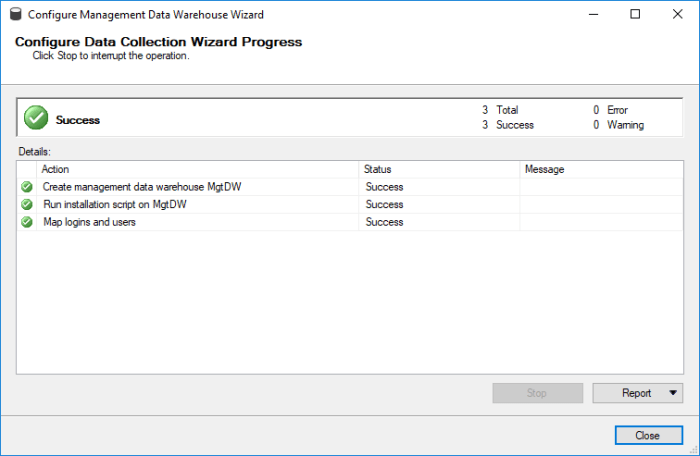
Task: Close the window using the title bar X
Action: (680, 15)
